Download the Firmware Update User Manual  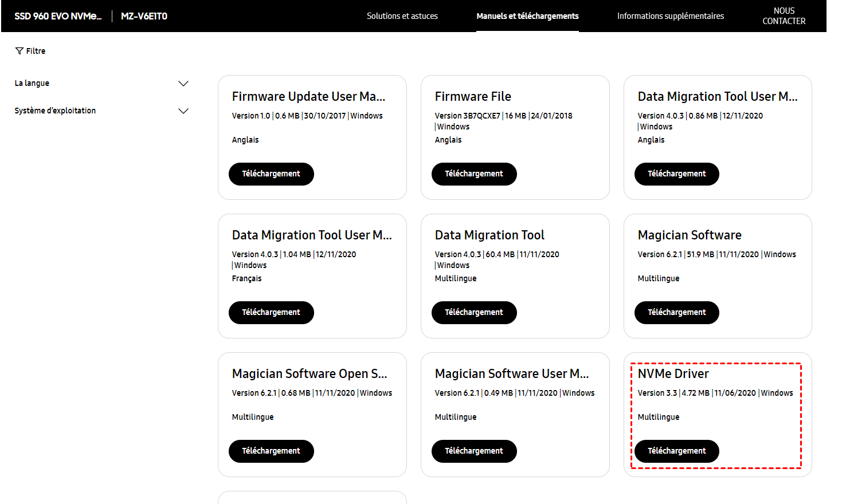[x=271, y=174]
